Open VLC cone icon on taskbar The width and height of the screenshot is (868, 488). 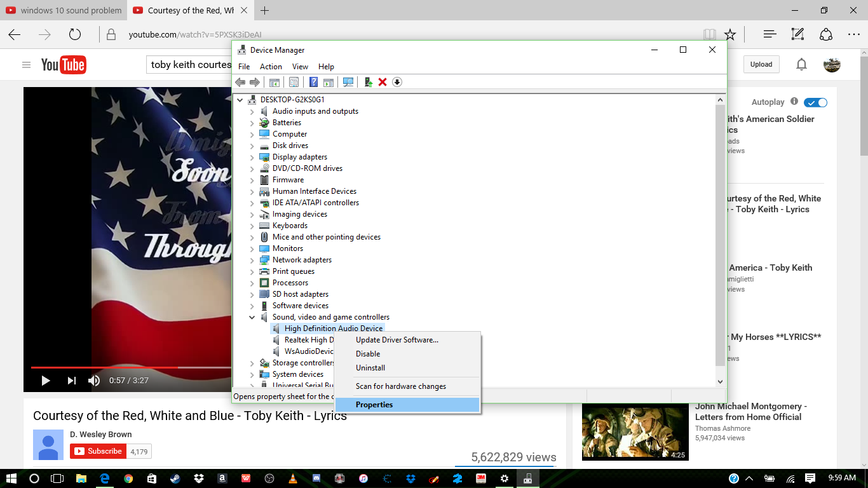click(292, 478)
